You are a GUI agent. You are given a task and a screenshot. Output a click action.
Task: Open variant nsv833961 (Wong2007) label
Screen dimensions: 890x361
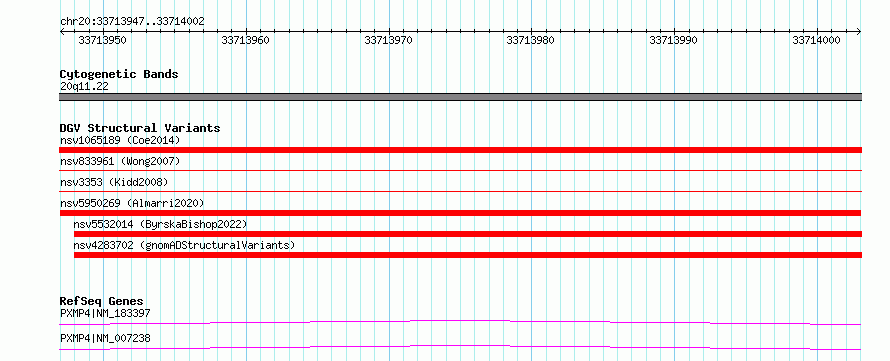[x=120, y=161]
